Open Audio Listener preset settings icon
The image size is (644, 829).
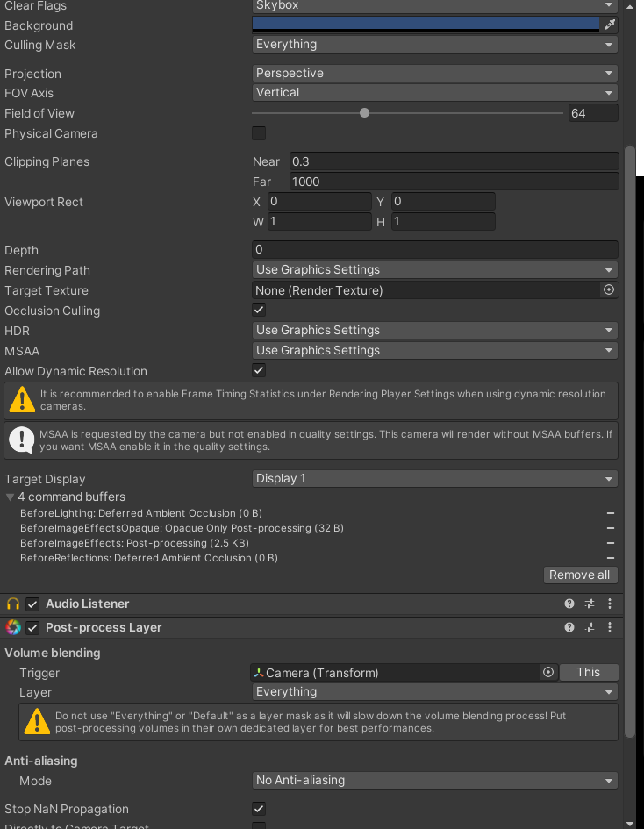[590, 604]
